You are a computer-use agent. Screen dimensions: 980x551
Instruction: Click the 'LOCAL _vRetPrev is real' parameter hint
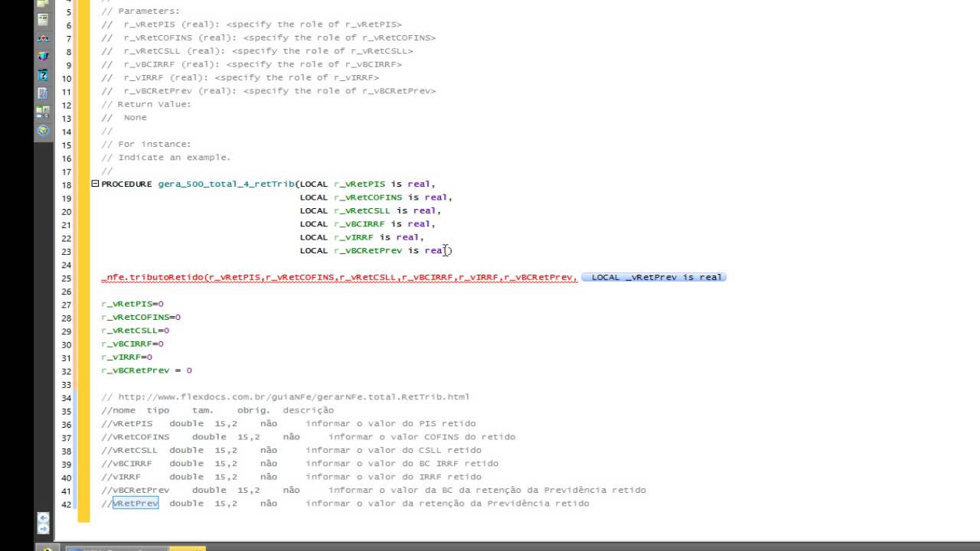pyautogui.click(x=654, y=277)
